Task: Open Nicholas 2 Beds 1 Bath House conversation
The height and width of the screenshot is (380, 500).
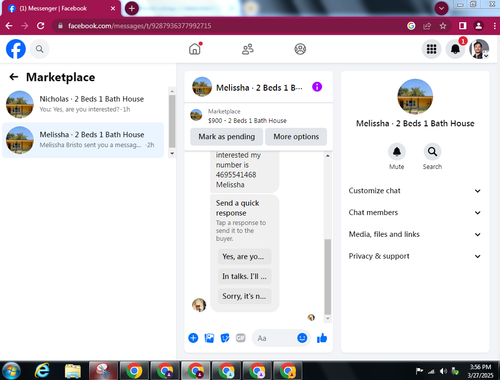Action: [83, 104]
